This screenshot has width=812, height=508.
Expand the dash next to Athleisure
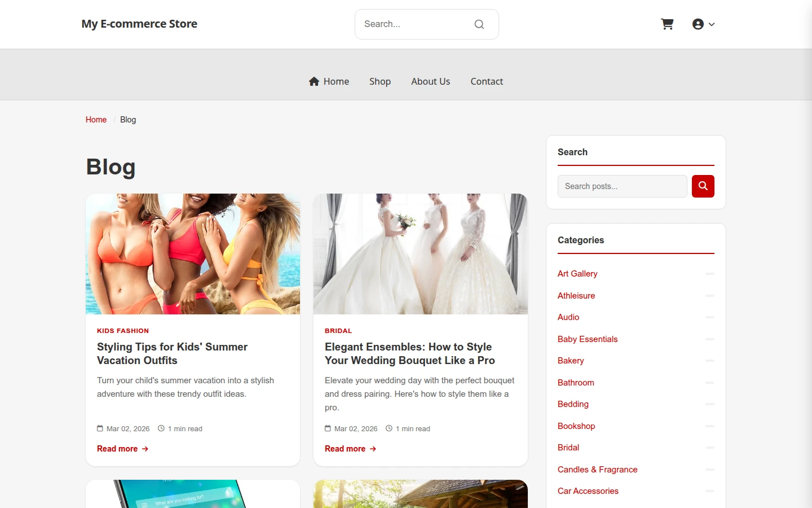[x=710, y=296]
